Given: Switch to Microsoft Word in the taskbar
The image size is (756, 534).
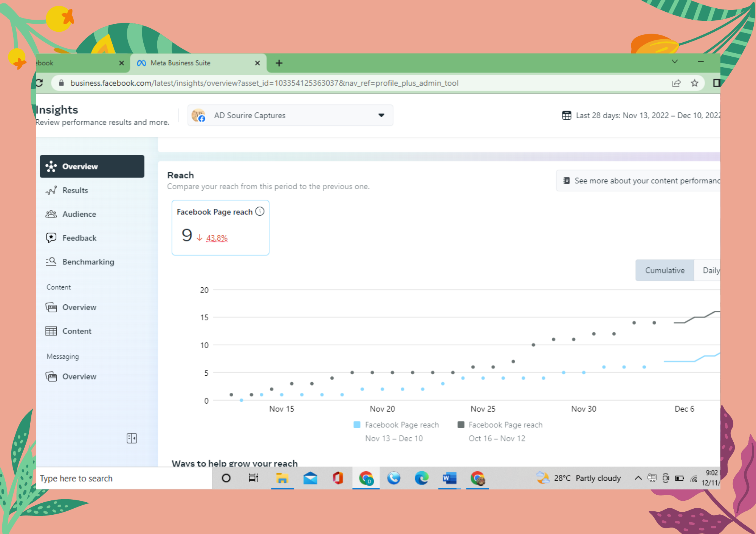Looking at the screenshot, I should 449,478.
